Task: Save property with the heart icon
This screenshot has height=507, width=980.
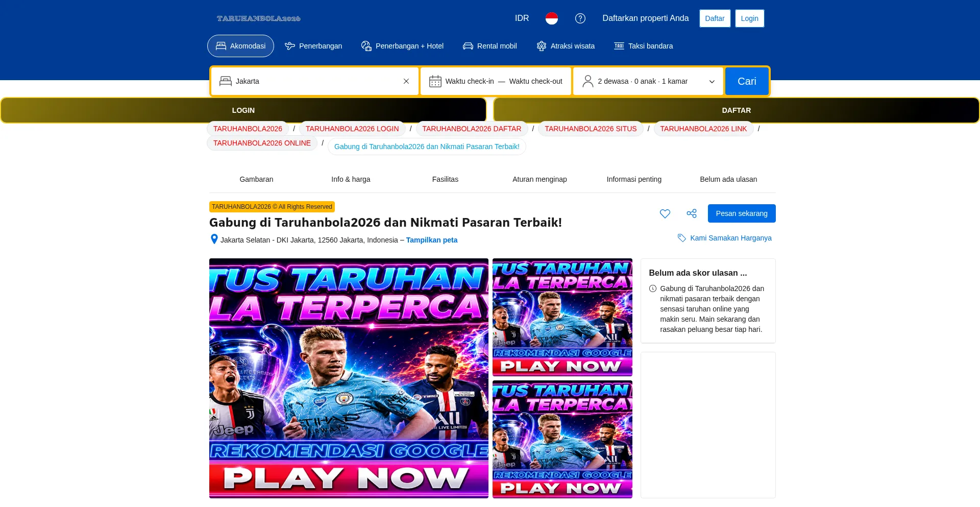Action: pos(665,213)
